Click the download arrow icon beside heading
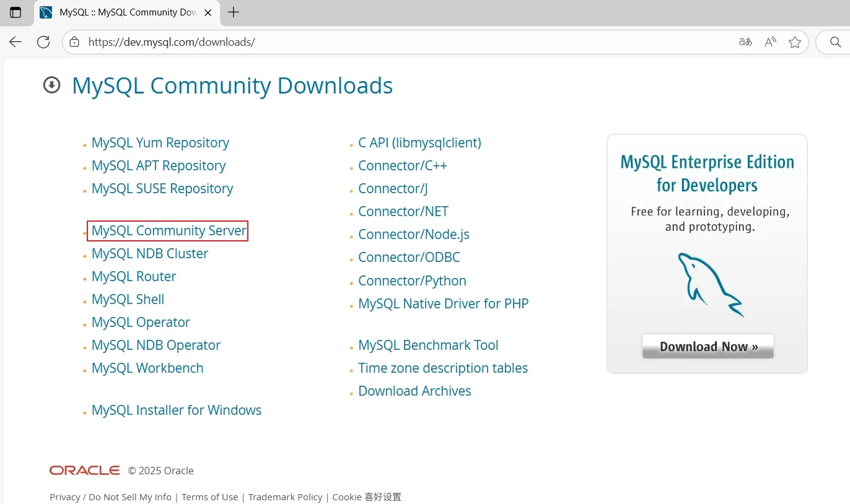This screenshot has height=504, width=850. 51,85
